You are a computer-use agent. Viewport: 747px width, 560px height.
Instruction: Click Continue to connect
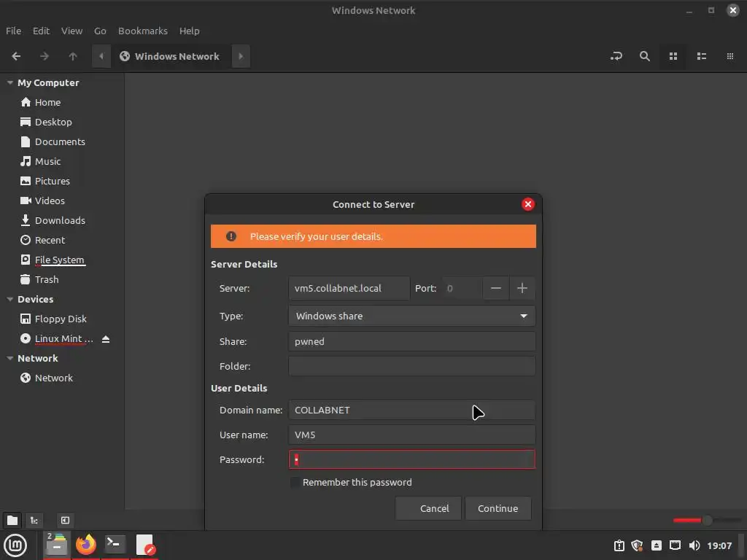coord(498,508)
